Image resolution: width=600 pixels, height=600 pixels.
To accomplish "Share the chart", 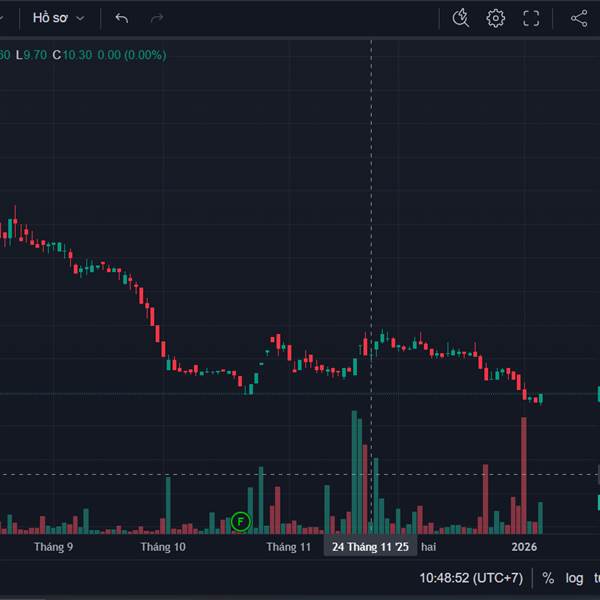I will click(x=579, y=18).
